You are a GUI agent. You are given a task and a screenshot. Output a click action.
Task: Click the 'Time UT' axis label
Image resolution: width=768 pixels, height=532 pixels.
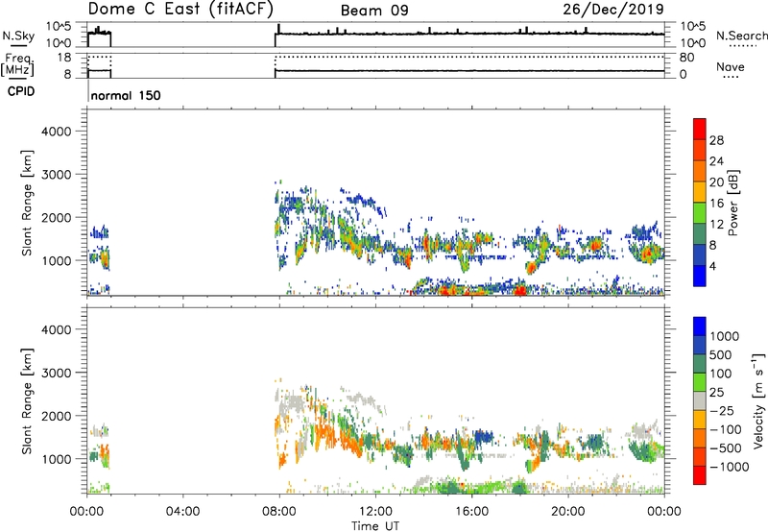tap(375, 526)
